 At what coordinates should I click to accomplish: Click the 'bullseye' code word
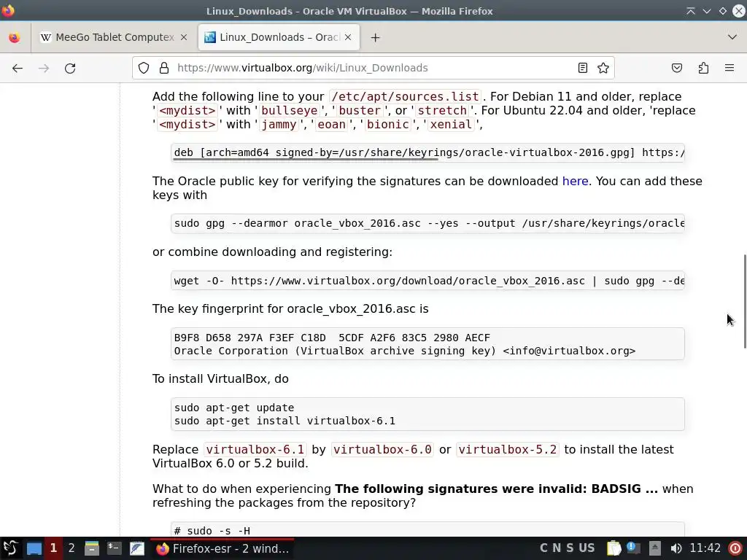[289, 111]
